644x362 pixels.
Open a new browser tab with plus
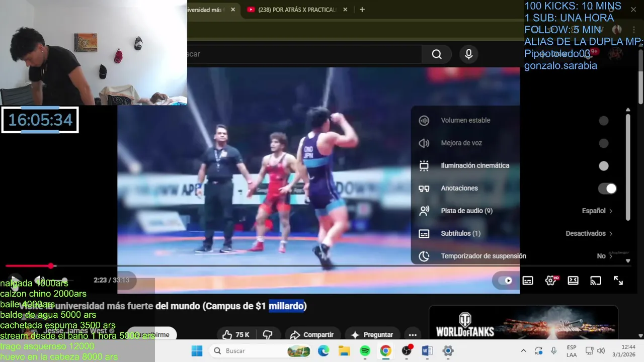pyautogui.click(x=362, y=10)
